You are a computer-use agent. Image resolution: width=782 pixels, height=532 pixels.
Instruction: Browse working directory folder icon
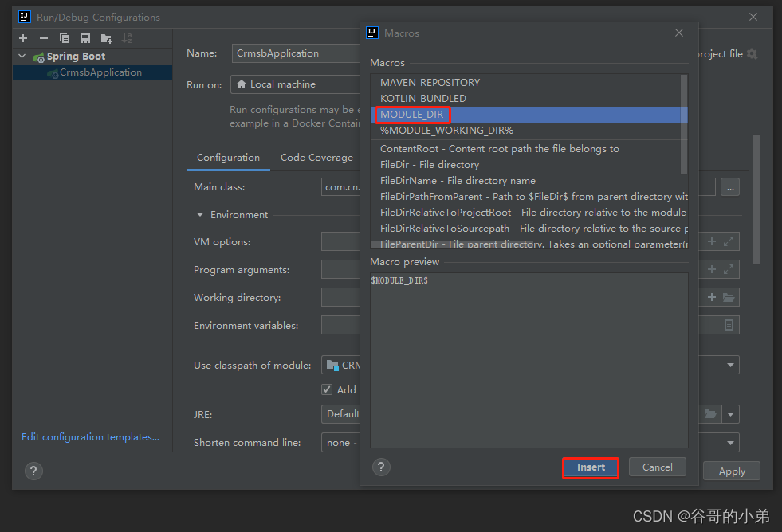click(729, 297)
